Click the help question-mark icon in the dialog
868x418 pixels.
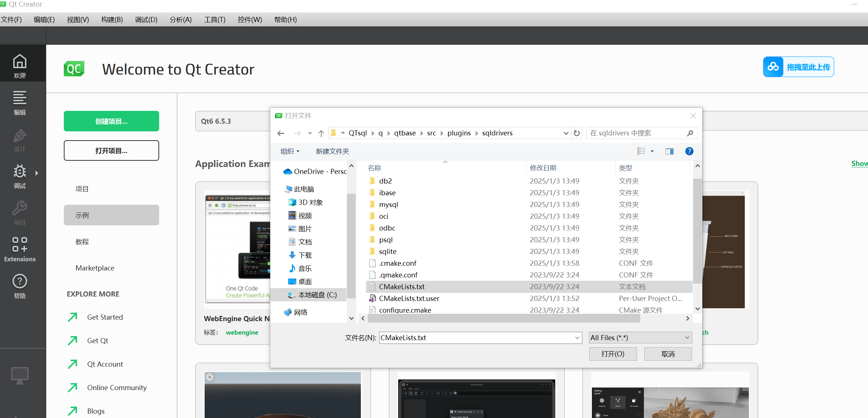689,151
